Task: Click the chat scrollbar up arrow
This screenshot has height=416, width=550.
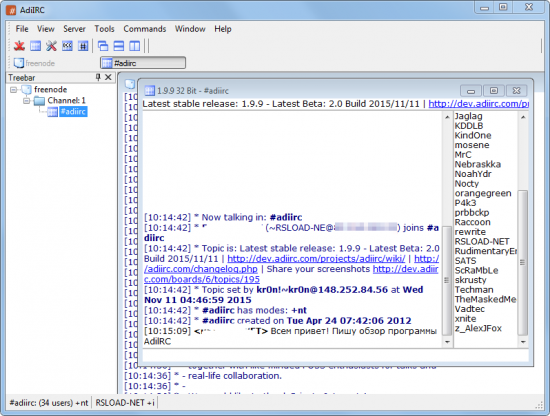Action: pyautogui.click(x=447, y=117)
